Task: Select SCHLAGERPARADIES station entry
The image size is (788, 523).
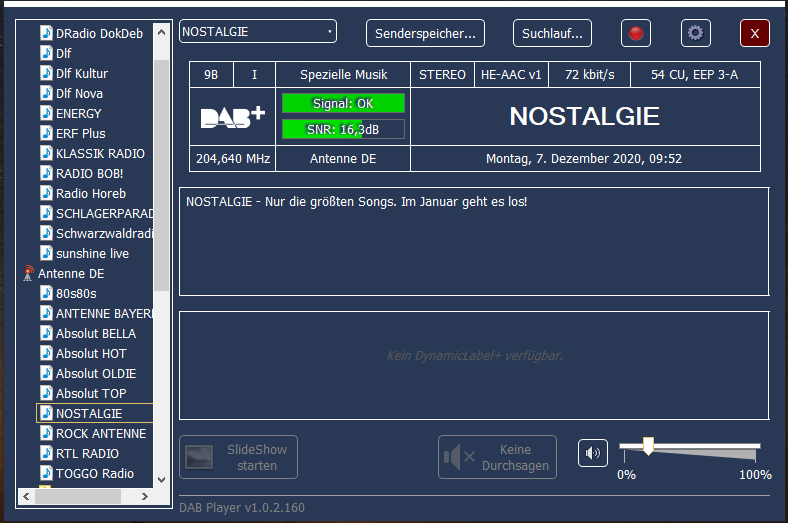Action: 104,214
